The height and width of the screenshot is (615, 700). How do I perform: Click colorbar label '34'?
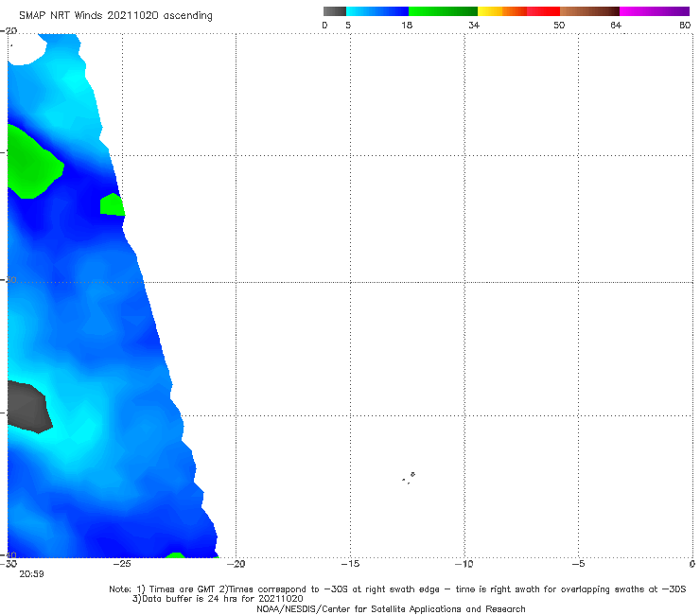coord(474,25)
